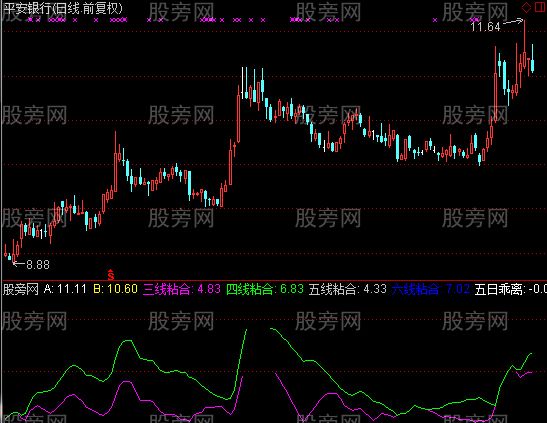Click the yellow B: 10.60 value
The height and width of the screenshot is (423, 547).
point(115,289)
